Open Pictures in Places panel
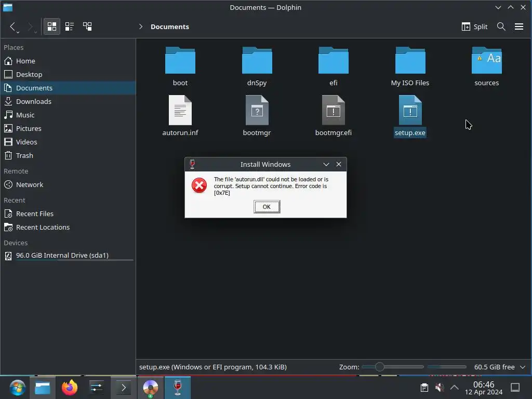Image resolution: width=532 pixels, height=399 pixels. tap(68, 129)
